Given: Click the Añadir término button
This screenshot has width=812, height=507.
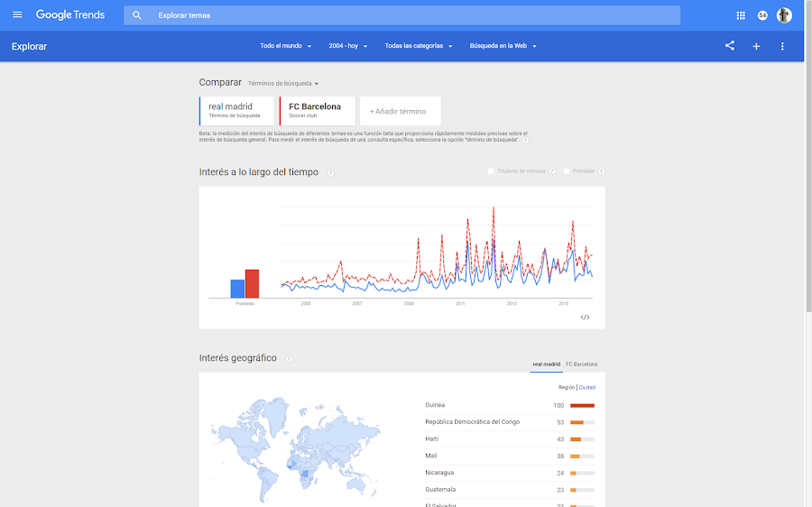Looking at the screenshot, I should [x=400, y=111].
